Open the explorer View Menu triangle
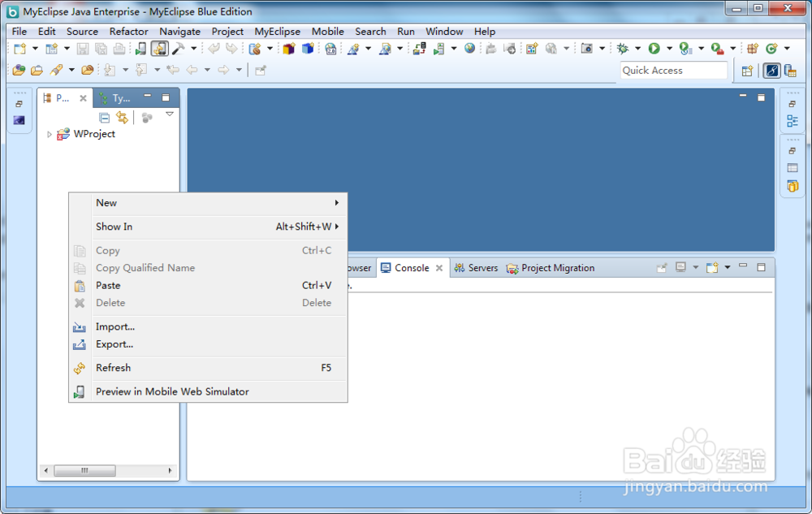812x514 pixels. tap(170, 114)
